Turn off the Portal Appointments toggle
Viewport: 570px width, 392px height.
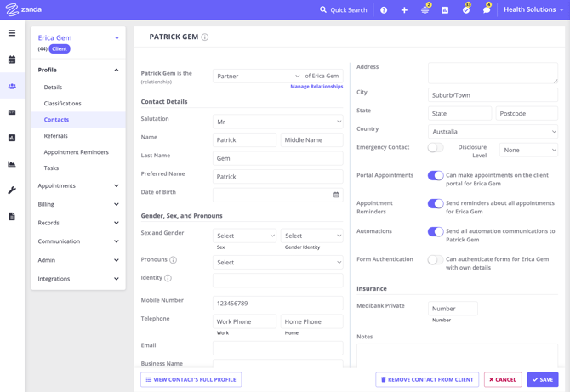tap(435, 176)
